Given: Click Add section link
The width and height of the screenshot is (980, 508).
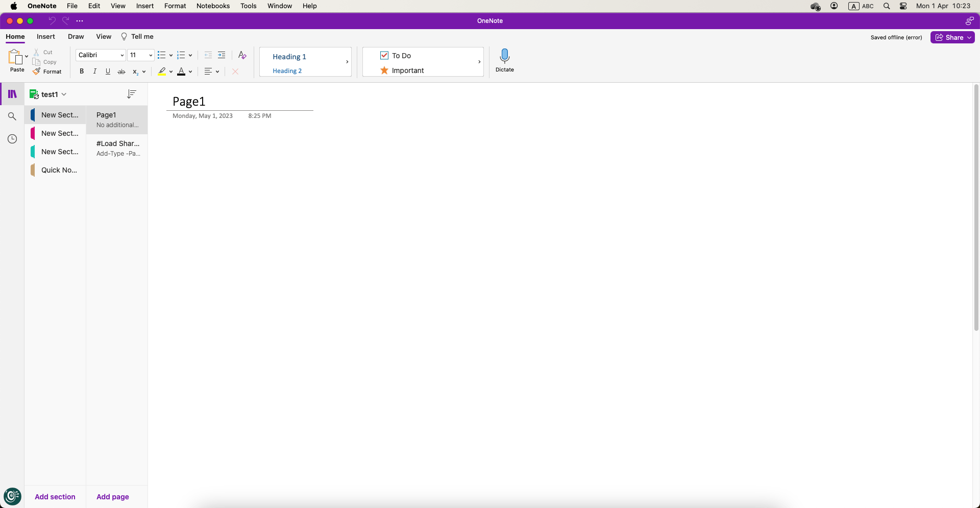Looking at the screenshot, I should pos(55,497).
